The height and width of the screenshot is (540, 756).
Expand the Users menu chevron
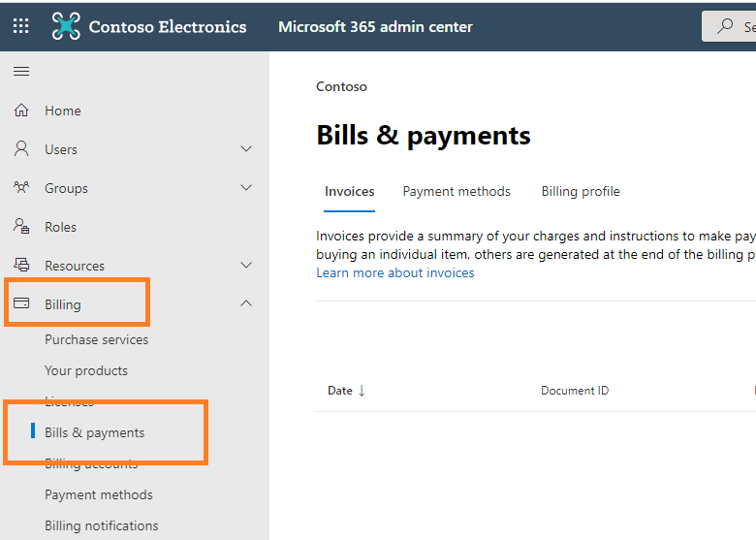click(x=246, y=148)
